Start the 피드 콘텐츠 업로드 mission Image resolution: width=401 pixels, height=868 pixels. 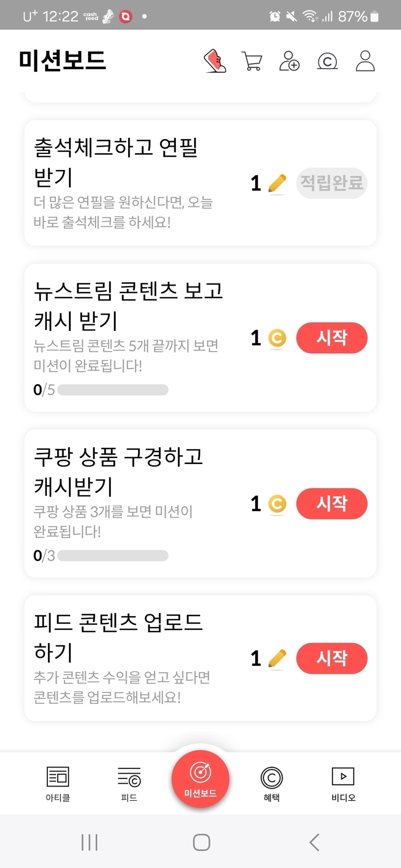[331, 658]
